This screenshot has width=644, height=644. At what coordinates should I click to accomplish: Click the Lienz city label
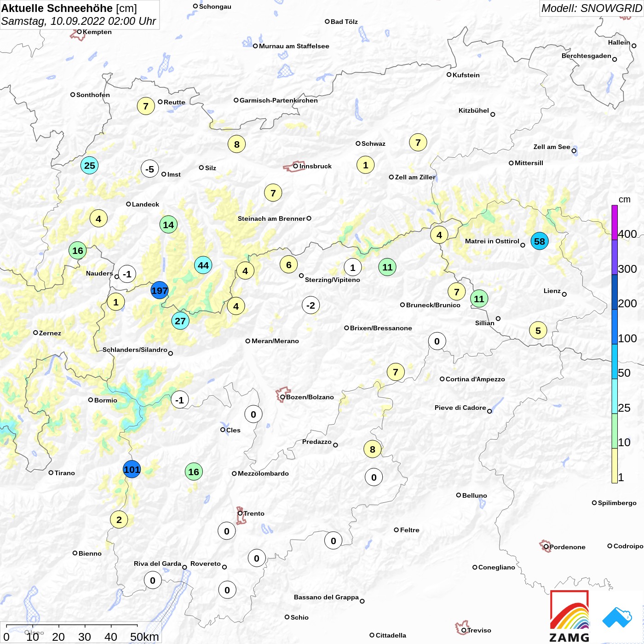(x=552, y=291)
